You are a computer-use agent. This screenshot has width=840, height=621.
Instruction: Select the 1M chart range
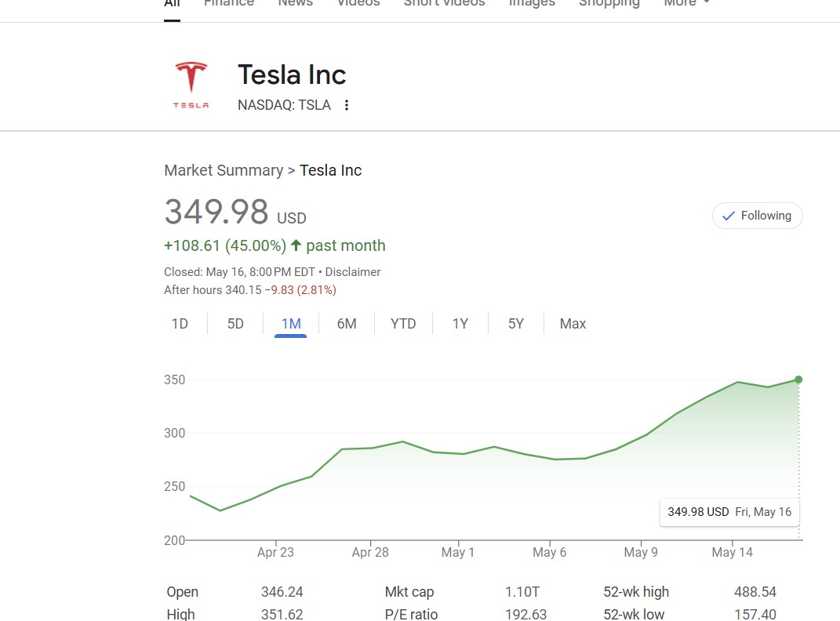pyautogui.click(x=291, y=324)
